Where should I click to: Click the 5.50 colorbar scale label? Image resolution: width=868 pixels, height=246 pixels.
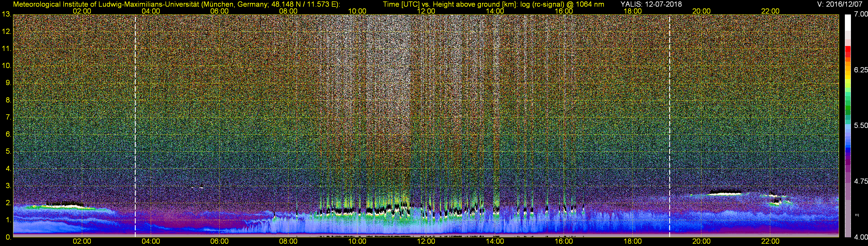860,125
